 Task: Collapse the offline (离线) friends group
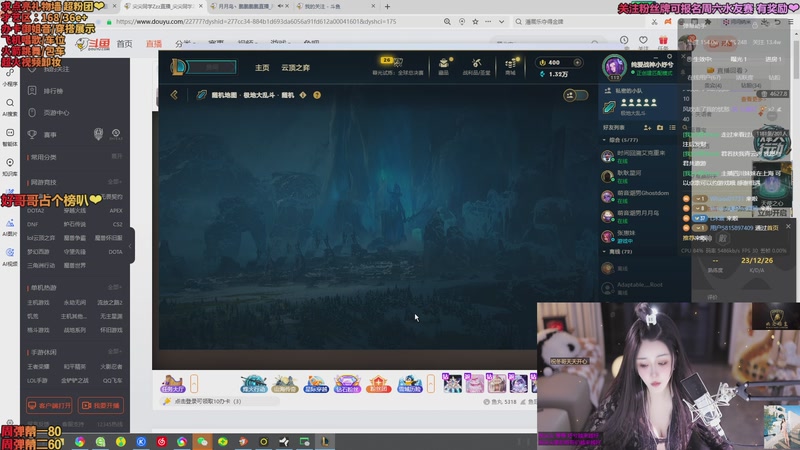click(605, 252)
